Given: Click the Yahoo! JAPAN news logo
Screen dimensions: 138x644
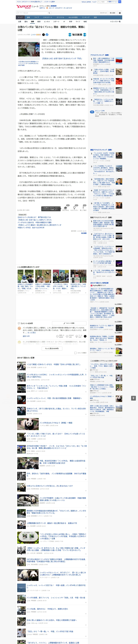Looking at the screenshot, I should (x=27, y=7).
